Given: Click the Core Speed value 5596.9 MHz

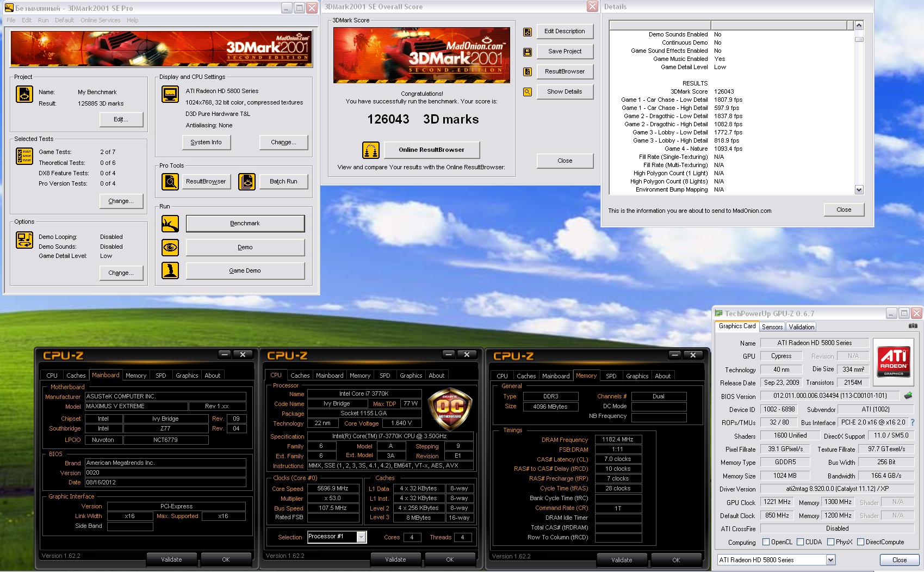Looking at the screenshot, I should (x=333, y=489).
